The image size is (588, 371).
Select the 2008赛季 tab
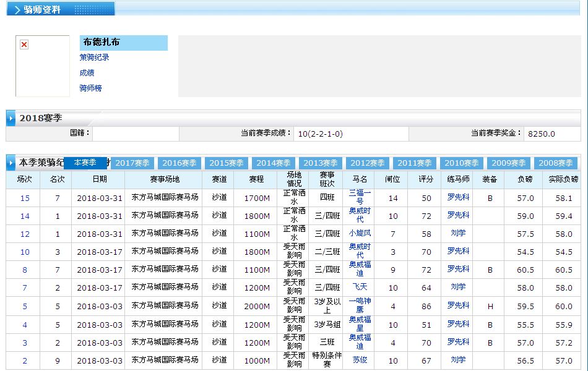click(556, 163)
